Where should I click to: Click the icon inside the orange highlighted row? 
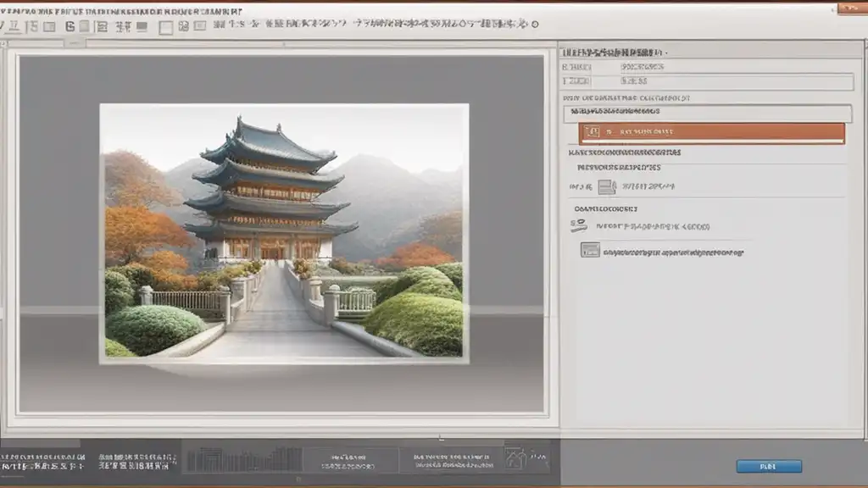pos(593,132)
